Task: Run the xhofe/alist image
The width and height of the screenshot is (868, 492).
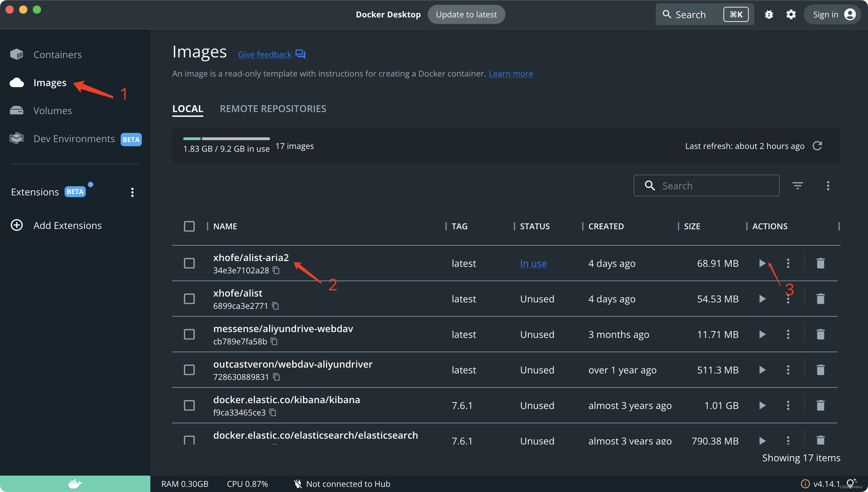Action: (762, 299)
